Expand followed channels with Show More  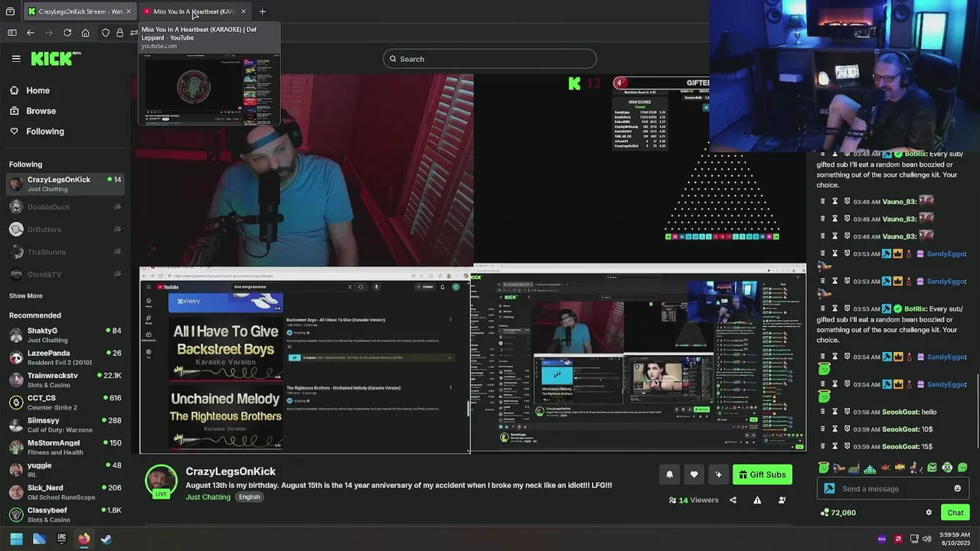(26, 296)
